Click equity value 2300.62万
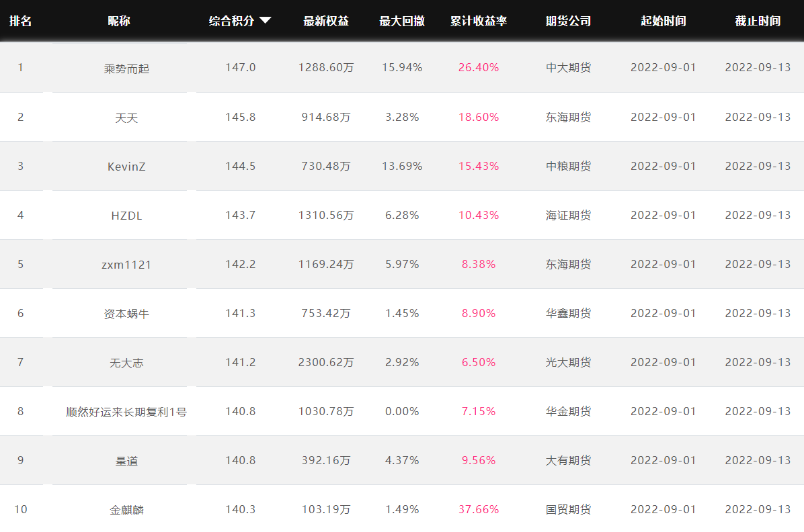 [326, 362]
